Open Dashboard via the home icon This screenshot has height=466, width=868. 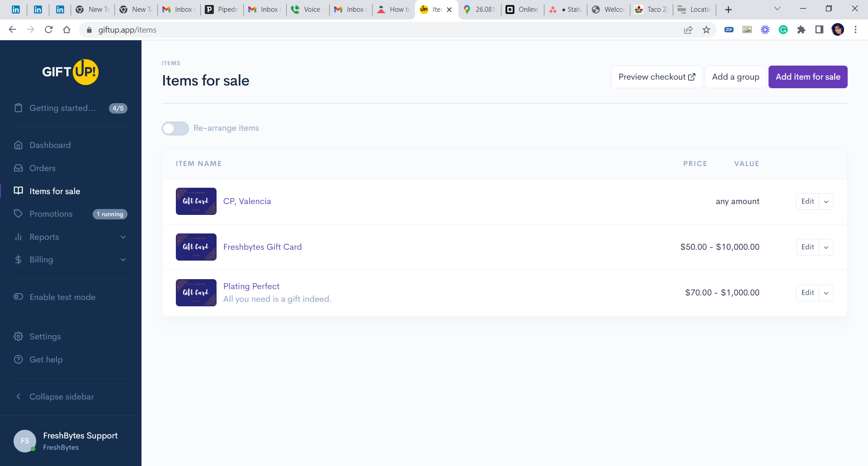(19, 145)
